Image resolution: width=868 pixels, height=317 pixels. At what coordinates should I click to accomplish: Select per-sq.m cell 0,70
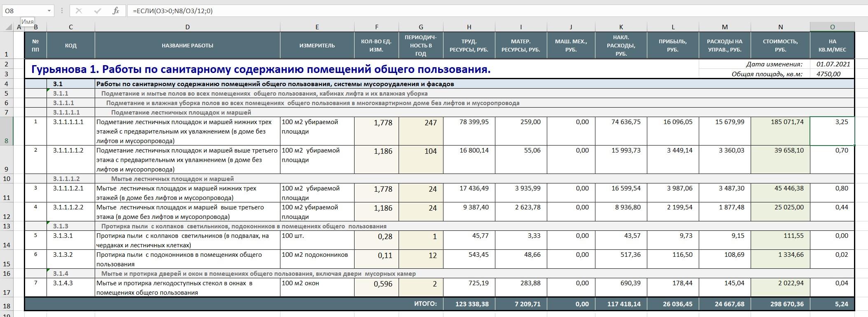(832, 160)
